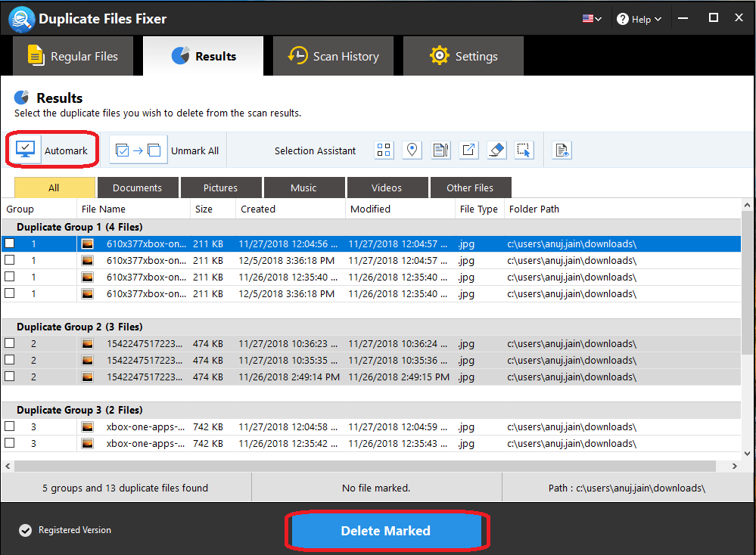Check Group 1 file created 11/26/2018 12:35:40
756x555 pixels.
point(10,277)
